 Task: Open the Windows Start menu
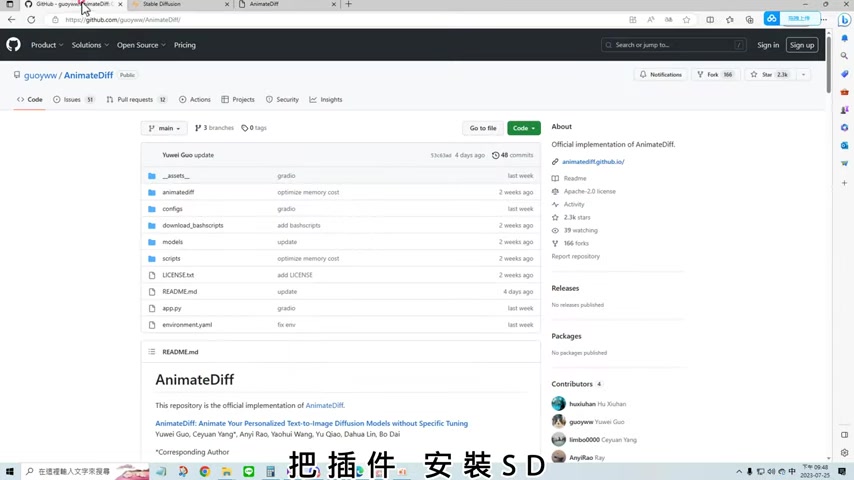tap(10, 471)
